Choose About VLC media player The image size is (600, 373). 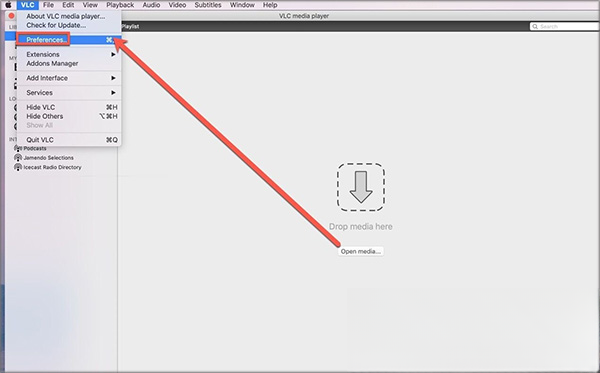[x=69, y=16]
